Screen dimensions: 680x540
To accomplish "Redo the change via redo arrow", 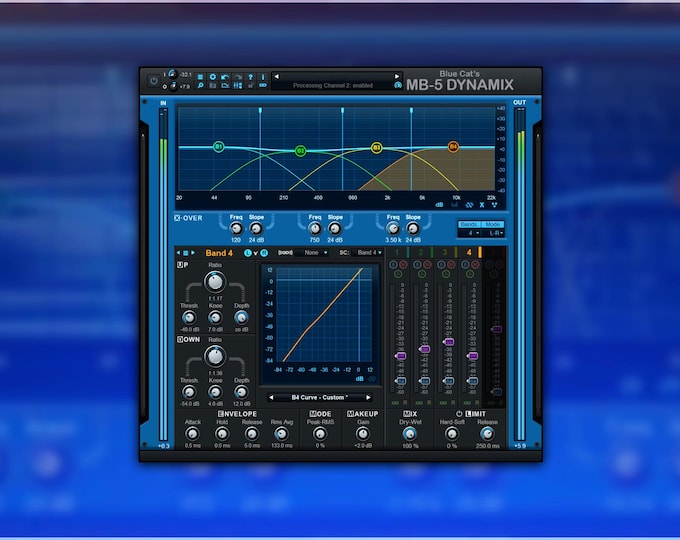I will click(238, 77).
